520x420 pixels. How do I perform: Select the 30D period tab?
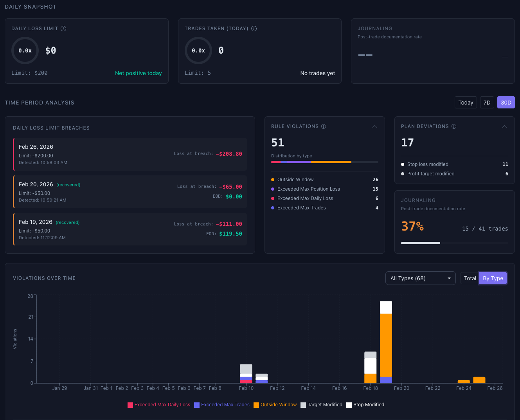pyautogui.click(x=506, y=102)
